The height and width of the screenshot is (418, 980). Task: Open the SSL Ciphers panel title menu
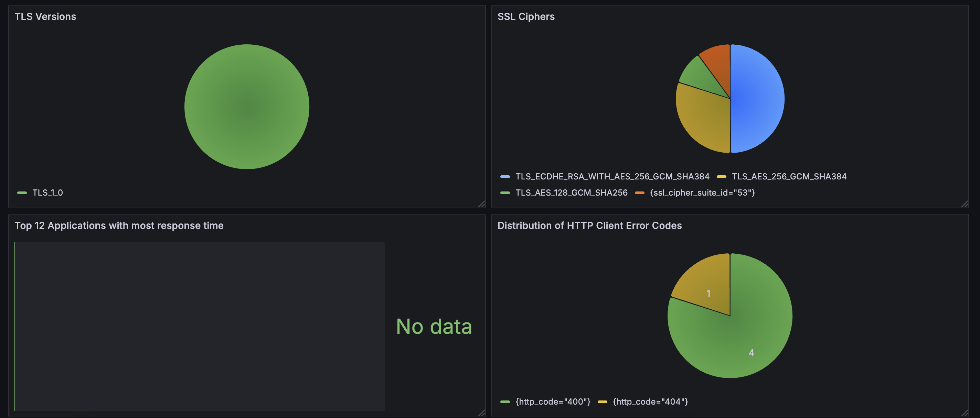tap(526, 17)
